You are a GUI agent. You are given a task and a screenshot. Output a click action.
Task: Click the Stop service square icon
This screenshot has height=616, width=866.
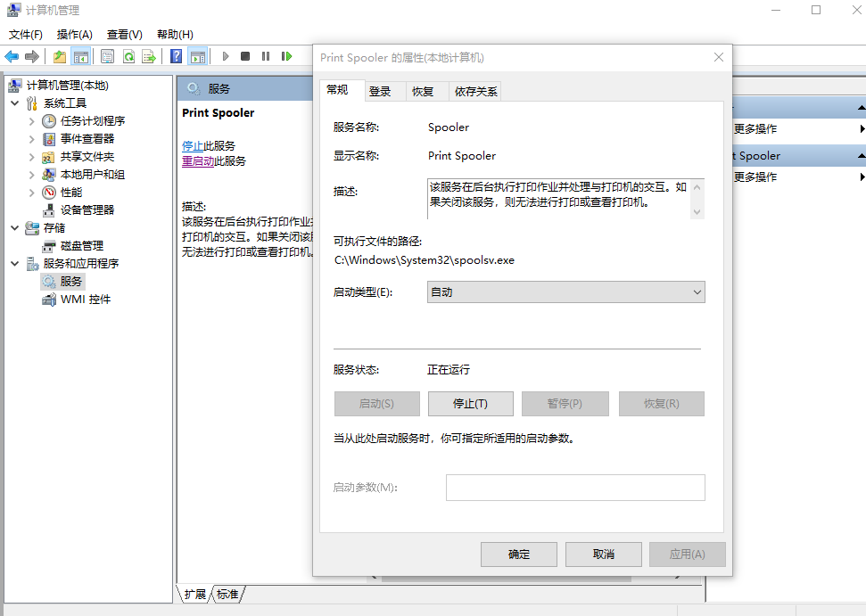click(x=245, y=56)
